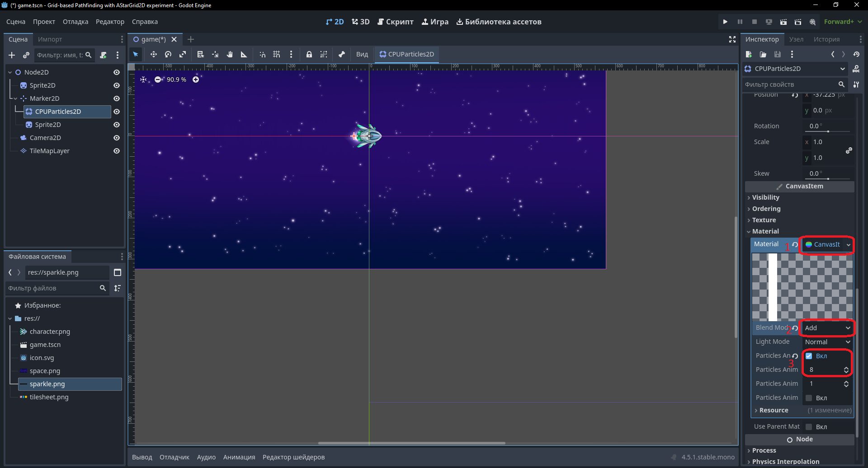
Task: Hide the Sprite2D under Node2D
Action: (x=117, y=85)
